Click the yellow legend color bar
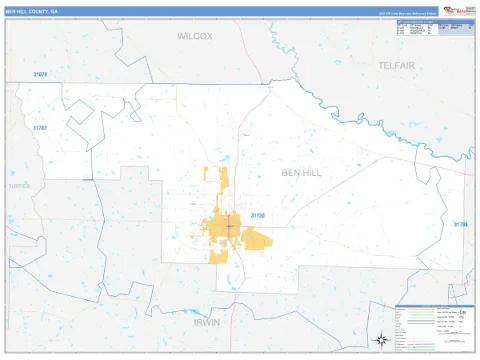The width and height of the screenshot is (480, 360). click(x=421, y=309)
